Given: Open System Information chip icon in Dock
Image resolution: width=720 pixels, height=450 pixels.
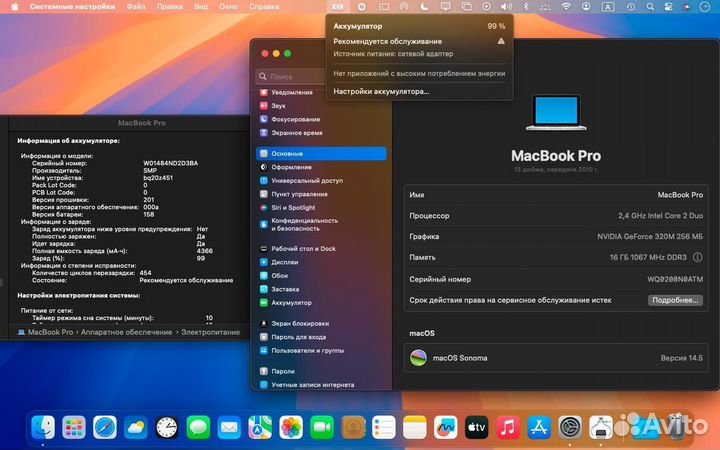Looking at the screenshot, I should pos(601,428).
